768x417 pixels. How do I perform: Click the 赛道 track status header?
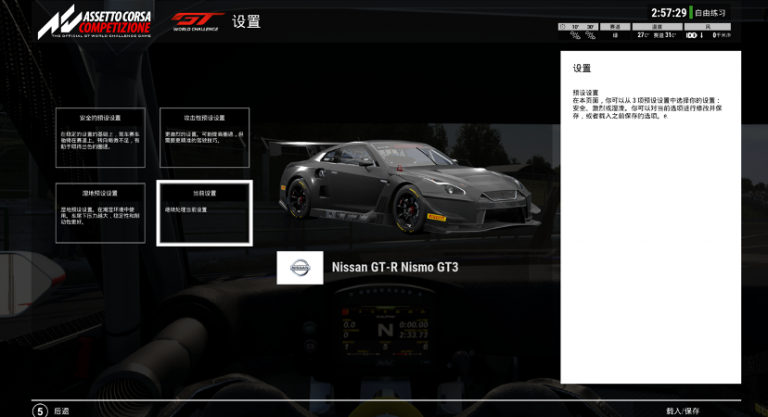point(615,27)
